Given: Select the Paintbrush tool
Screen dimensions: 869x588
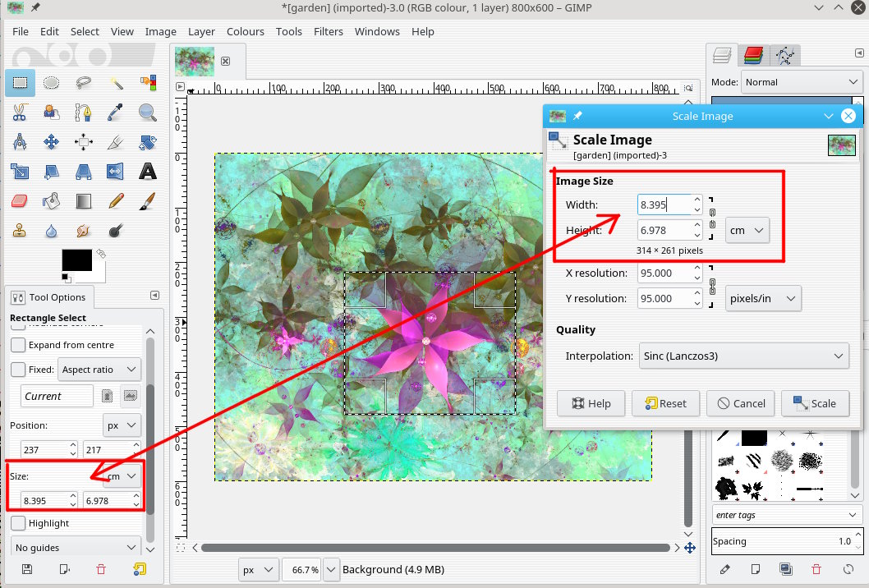Looking at the screenshot, I should [x=147, y=200].
